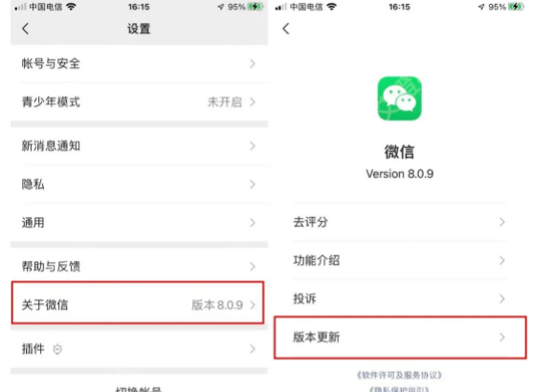Viewport: 533px width, 392px height.
Task: Open 新消息通知 settings
Action: pos(140,146)
